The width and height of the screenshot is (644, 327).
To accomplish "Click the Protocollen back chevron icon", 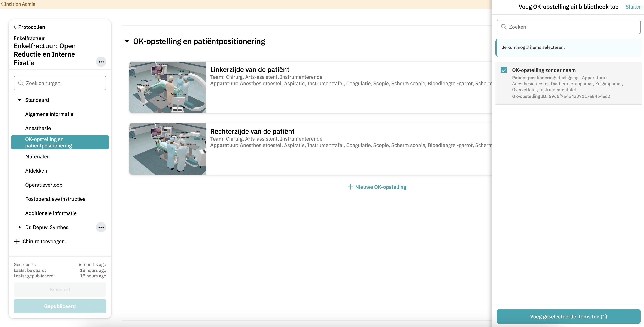I will point(15,27).
